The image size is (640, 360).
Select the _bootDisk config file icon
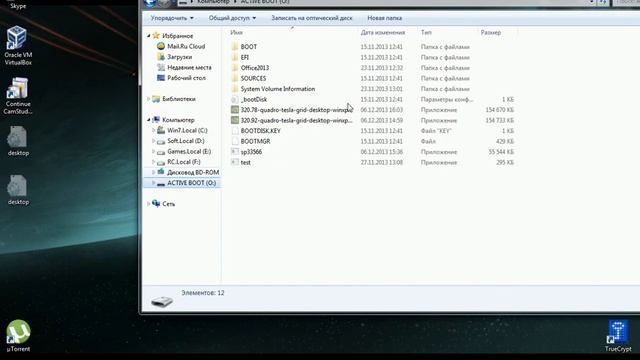click(x=235, y=99)
